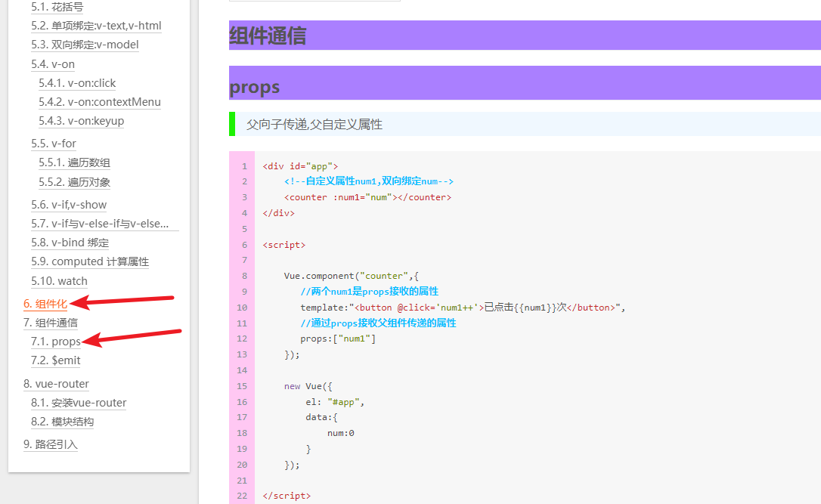Click the <counter :num1="num"> code line

(367, 197)
